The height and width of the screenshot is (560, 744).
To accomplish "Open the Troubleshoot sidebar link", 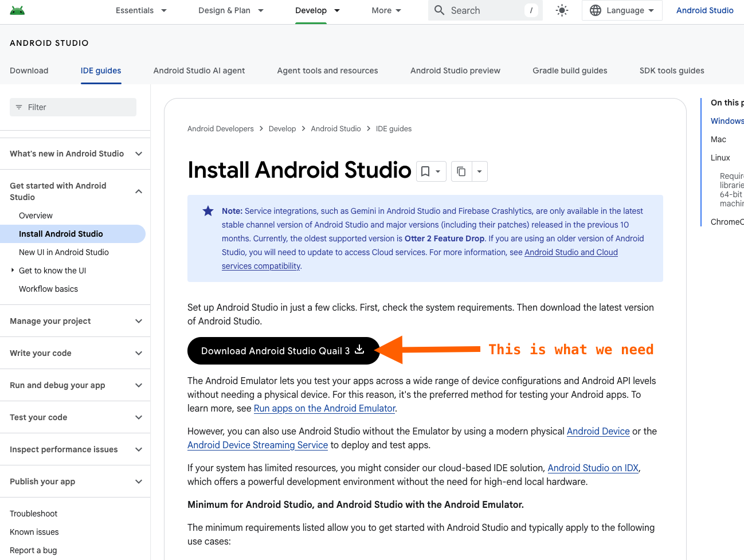I will [x=33, y=514].
